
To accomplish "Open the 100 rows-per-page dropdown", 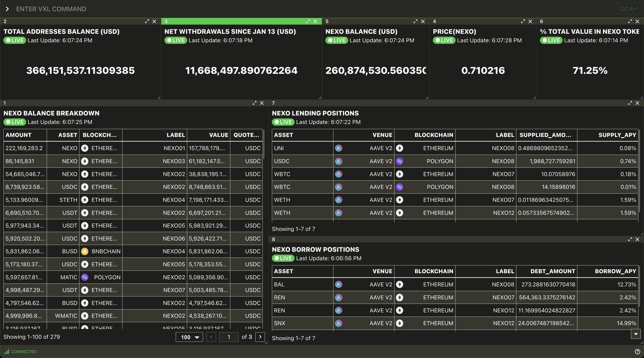I will 189,337.
